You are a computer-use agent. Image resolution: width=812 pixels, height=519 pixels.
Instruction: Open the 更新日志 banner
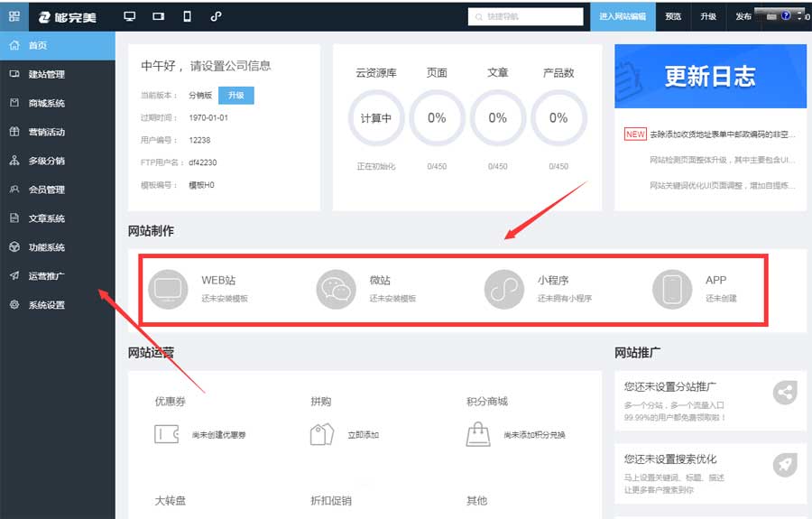coord(710,77)
